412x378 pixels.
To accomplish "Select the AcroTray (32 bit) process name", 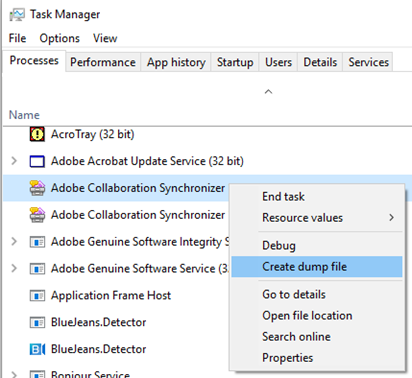I will 93,134.
